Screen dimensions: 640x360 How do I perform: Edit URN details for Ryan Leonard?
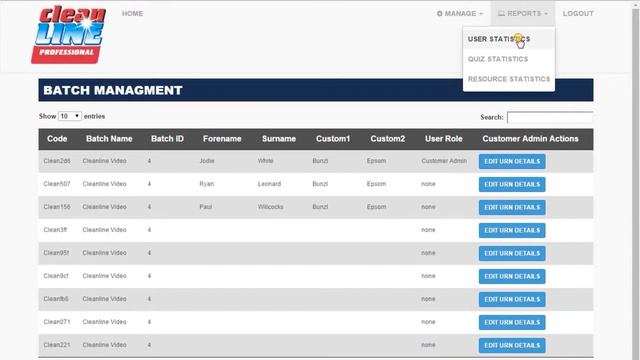(512, 184)
